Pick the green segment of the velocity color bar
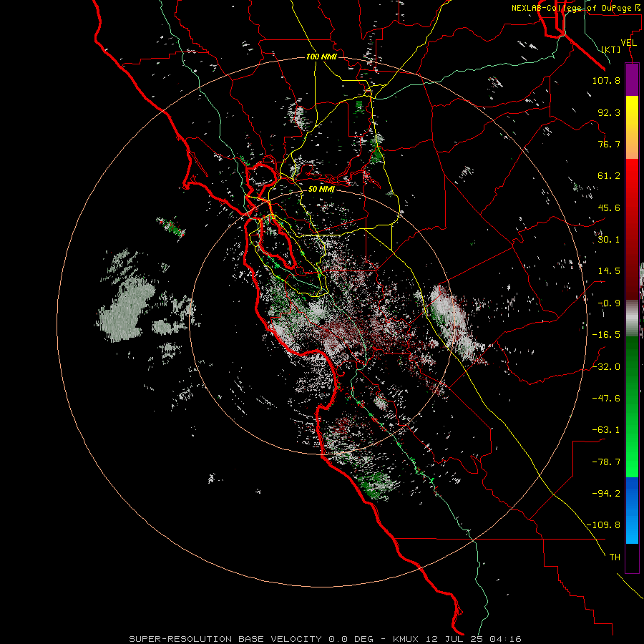The image size is (644, 644). pyautogui.click(x=632, y=406)
